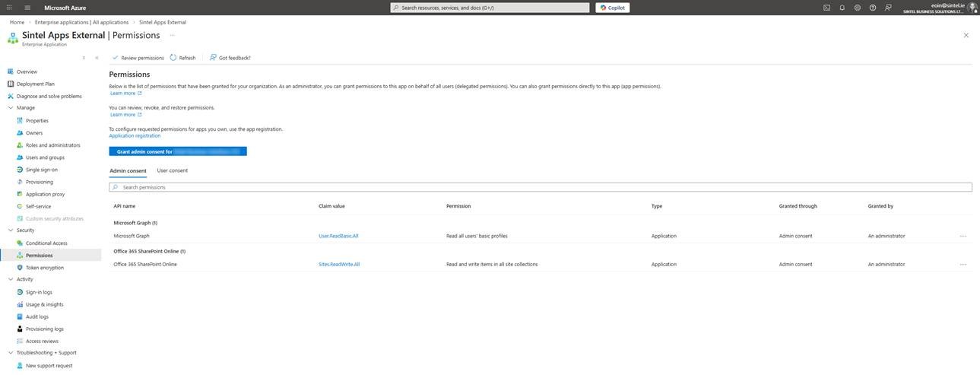Click Office 365 SharePoint Online (1) header

click(150, 251)
